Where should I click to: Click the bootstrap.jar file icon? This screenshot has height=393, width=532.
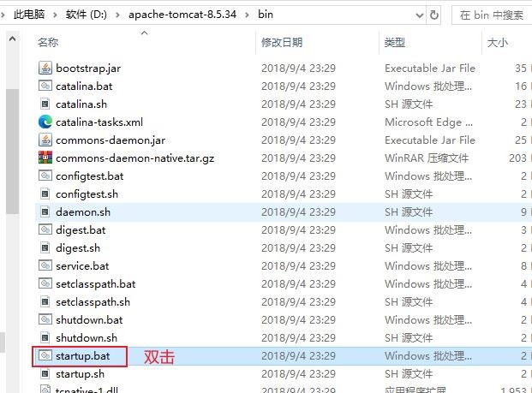pos(45,68)
